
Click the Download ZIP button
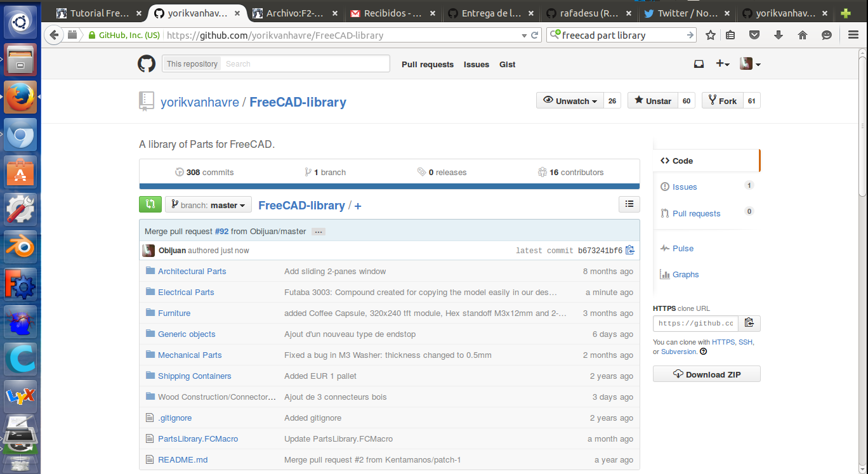706,374
